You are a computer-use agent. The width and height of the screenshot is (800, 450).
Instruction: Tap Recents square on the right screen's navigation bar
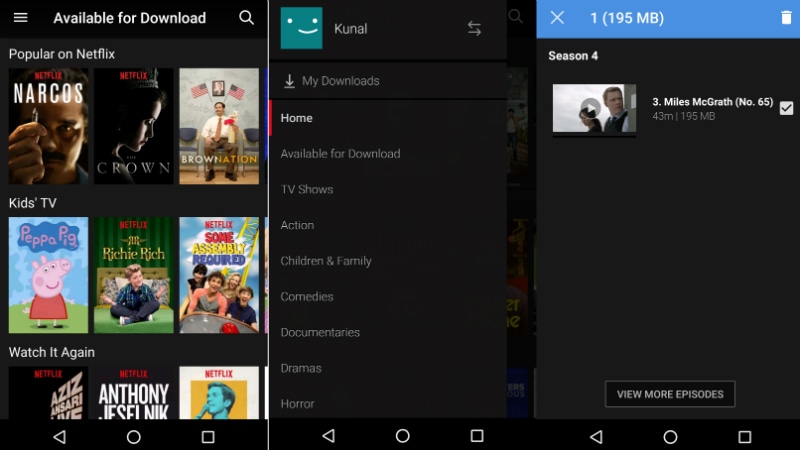[744, 437]
